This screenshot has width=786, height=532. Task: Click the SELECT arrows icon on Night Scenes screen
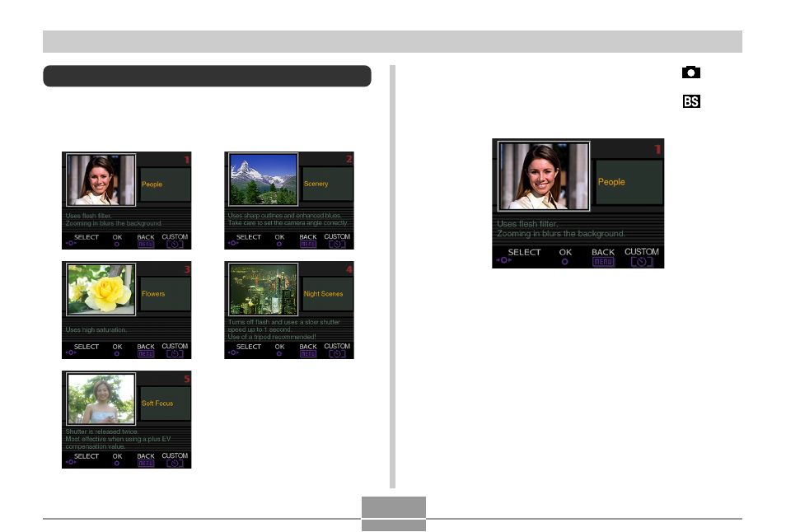233,353
